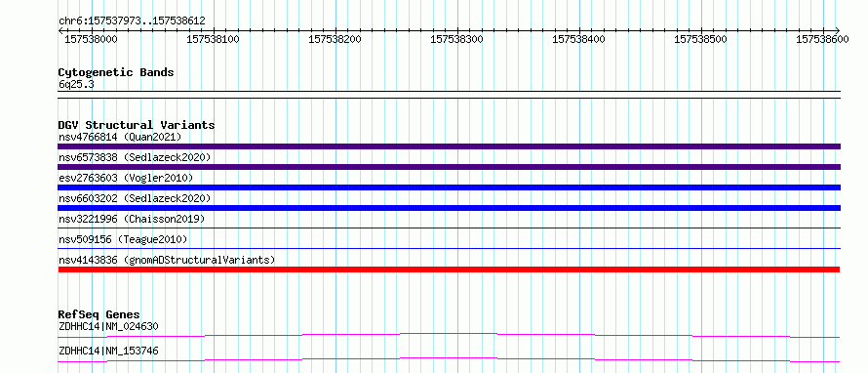The width and height of the screenshot is (868, 373).
Task: Select the RefSeq Genes track title
Action: tap(99, 314)
